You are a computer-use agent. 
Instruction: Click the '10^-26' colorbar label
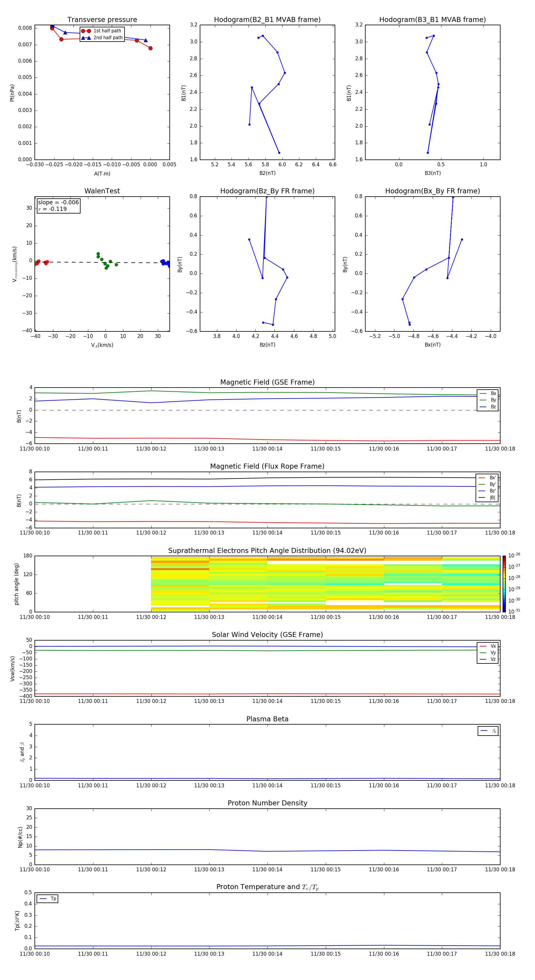[514, 555]
